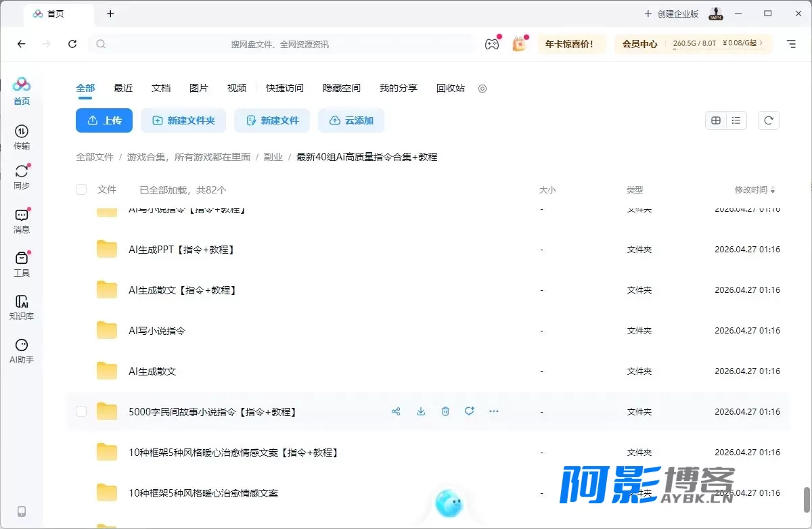
Task: Click the 新建文件夹 button
Action: 183,120
